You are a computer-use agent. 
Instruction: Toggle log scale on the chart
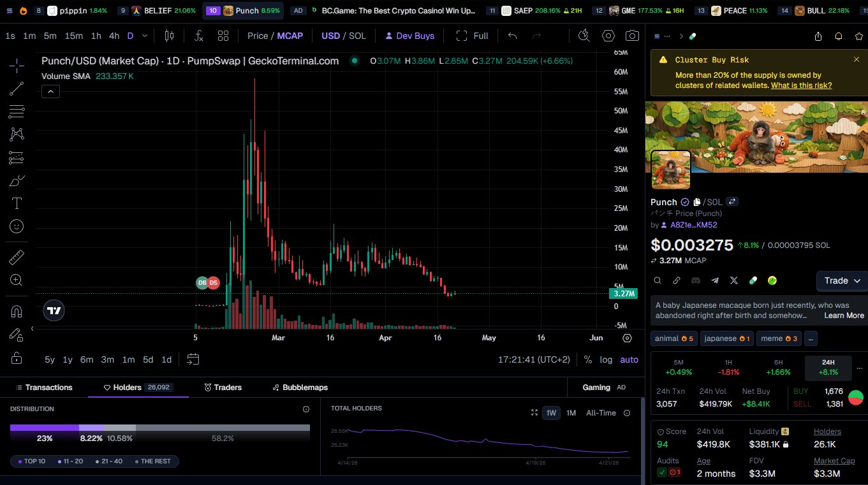click(606, 359)
